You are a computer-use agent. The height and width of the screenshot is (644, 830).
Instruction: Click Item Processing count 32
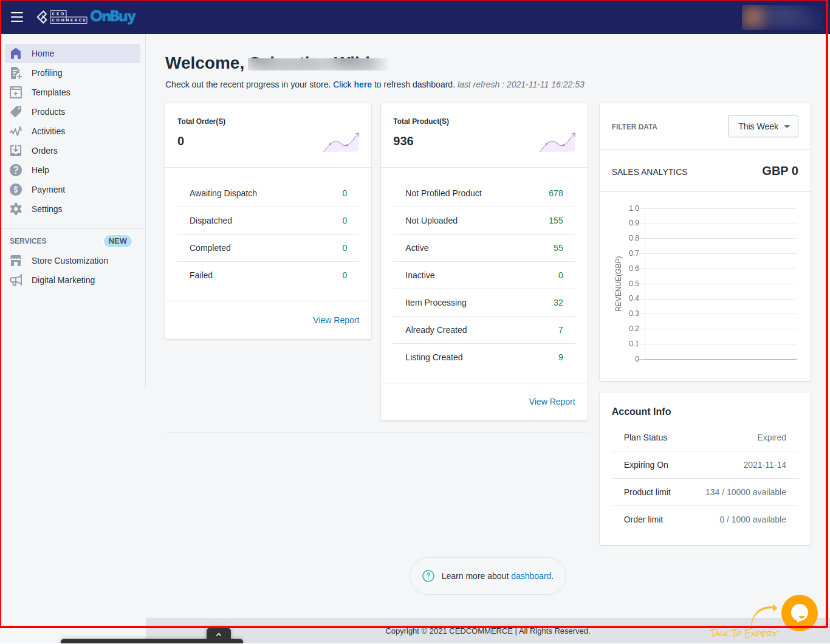[x=558, y=303]
